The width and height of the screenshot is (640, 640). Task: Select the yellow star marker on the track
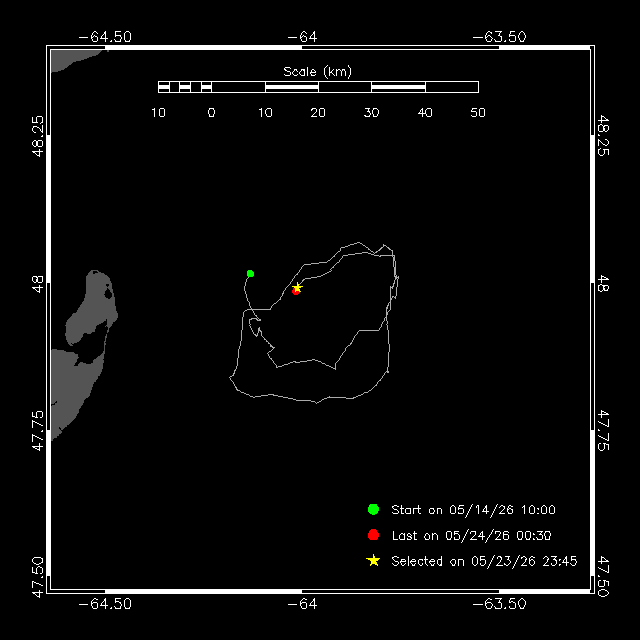(x=297, y=287)
